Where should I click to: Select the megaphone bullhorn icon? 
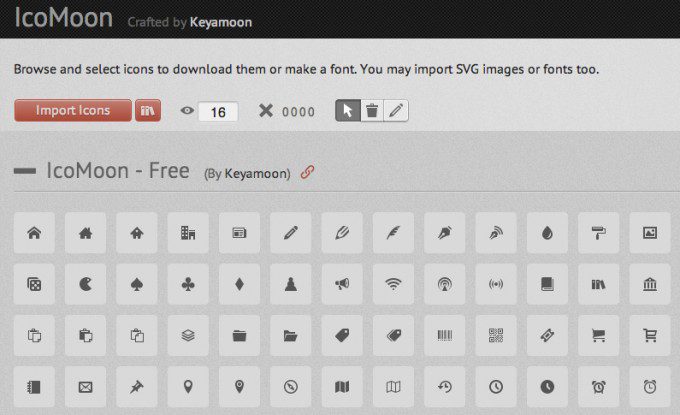[342, 284]
